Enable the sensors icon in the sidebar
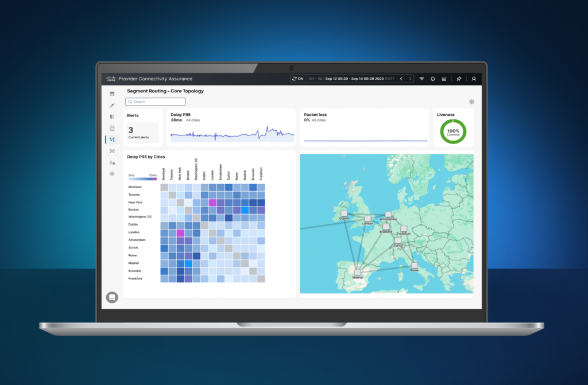This screenshot has height=385, width=588. pos(111,151)
